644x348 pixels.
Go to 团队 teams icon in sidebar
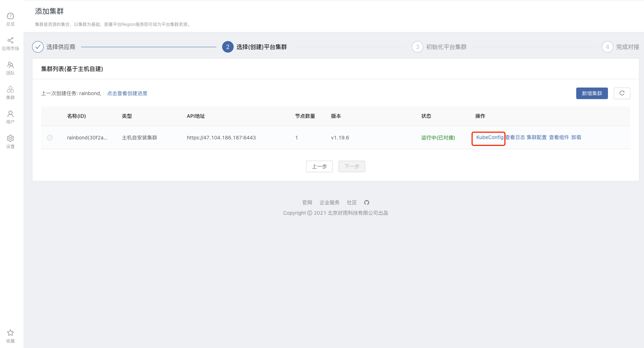coord(10,65)
